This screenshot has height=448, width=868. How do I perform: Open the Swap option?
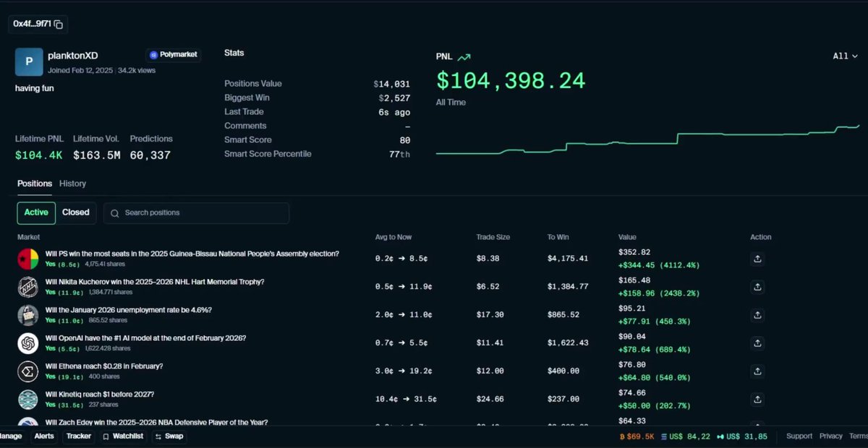[169, 436]
